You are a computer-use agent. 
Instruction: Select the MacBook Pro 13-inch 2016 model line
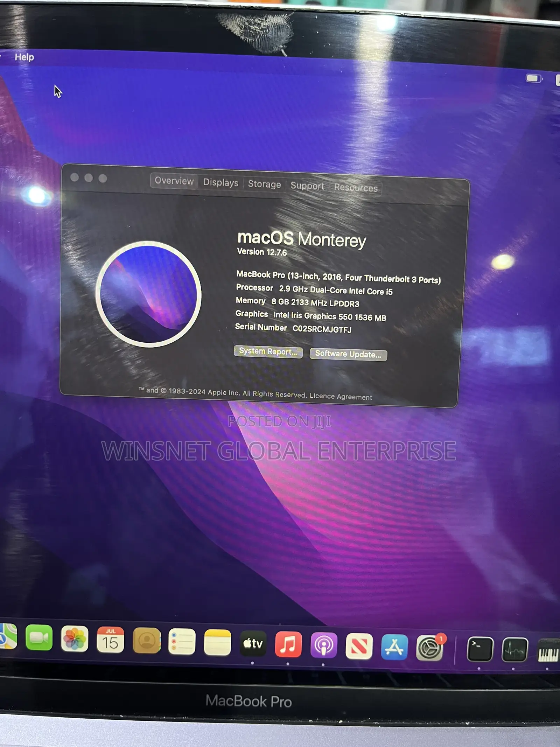pos(338,277)
